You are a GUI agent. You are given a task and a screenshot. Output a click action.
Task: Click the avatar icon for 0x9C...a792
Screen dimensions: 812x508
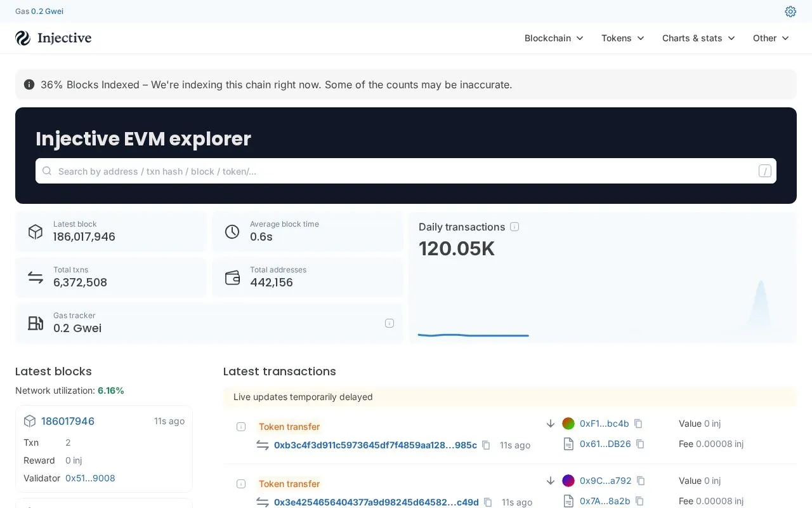[x=568, y=481]
